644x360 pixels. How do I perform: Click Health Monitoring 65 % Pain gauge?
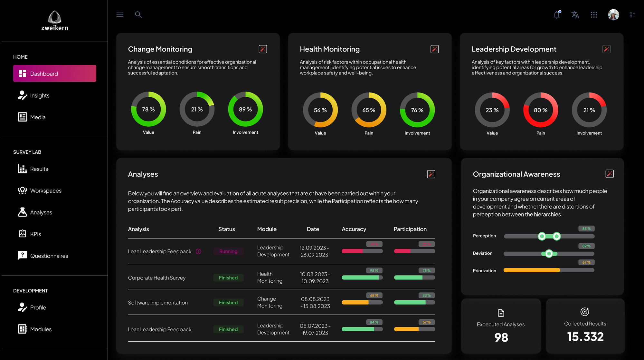pyautogui.click(x=369, y=110)
